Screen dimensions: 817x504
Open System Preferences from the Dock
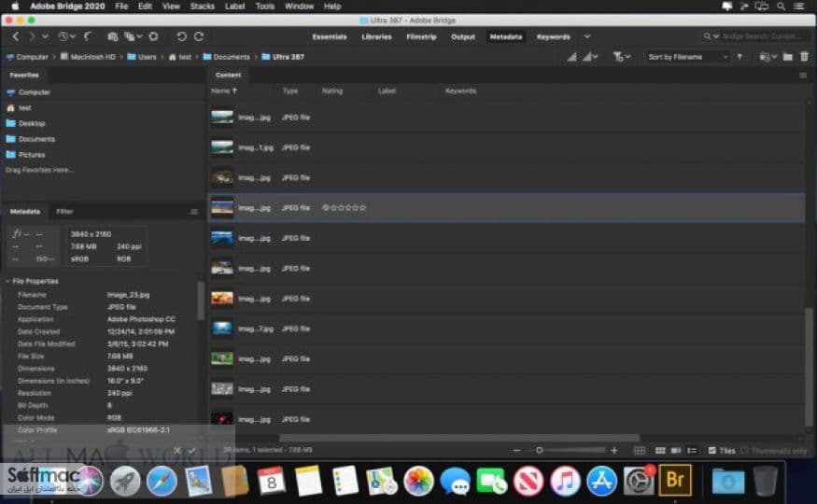pyautogui.click(x=639, y=481)
